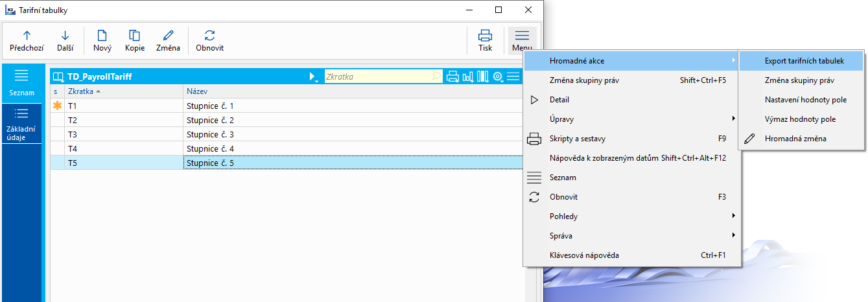Click the columns icon in grid header
Viewport: 868px width, 302px height.
tap(482, 76)
